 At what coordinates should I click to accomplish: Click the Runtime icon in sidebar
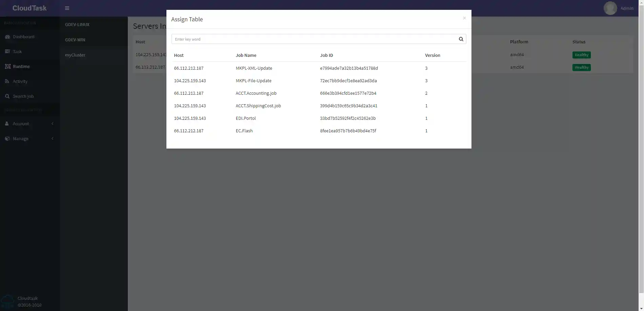point(7,66)
